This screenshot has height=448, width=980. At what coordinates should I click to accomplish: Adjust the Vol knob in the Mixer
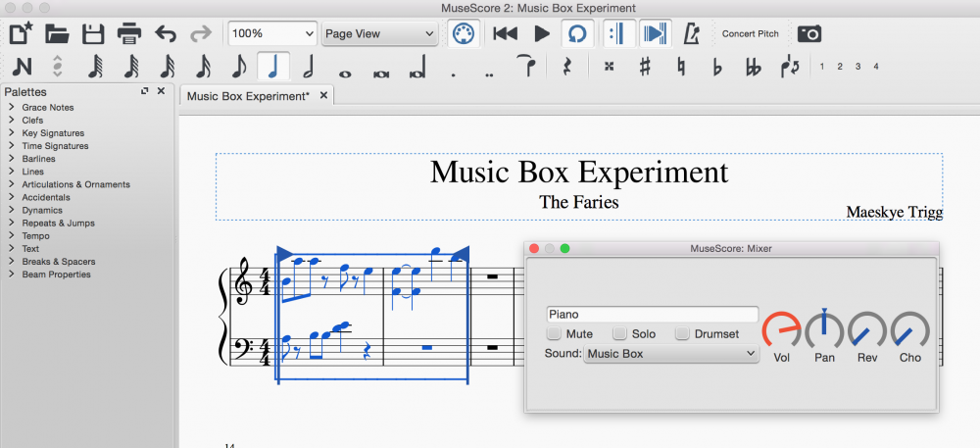pyautogui.click(x=782, y=329)
